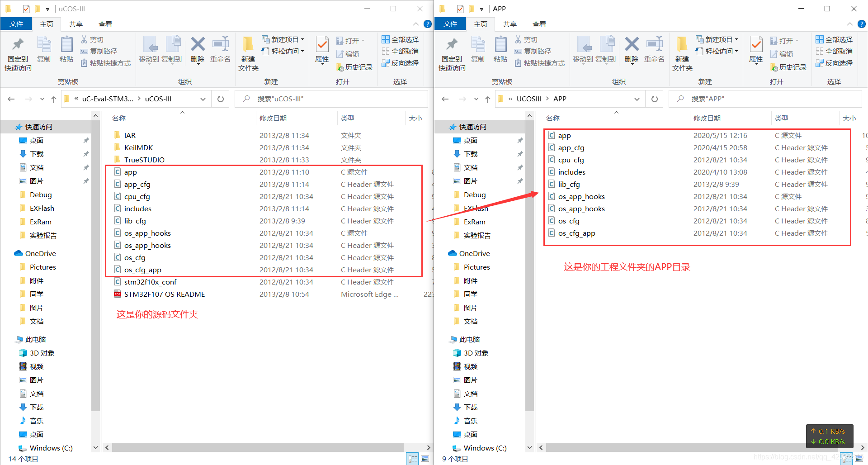
Task: Click horizontal scrollbar in uCOS-III file list
Action: [x=258, y=447]
